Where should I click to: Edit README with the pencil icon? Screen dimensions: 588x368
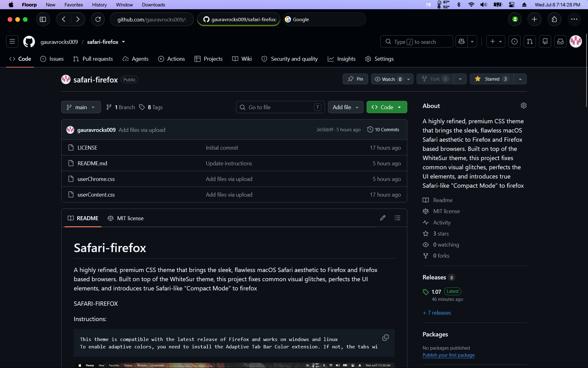pos(383,218)
